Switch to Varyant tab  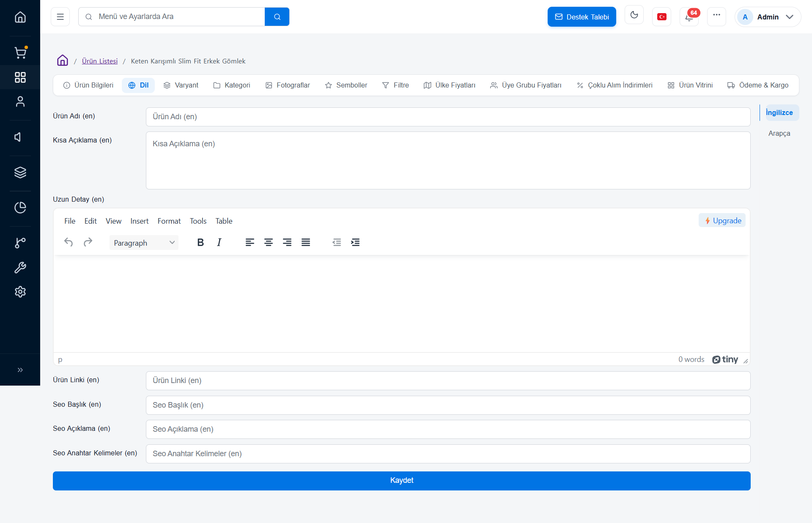tap(181, 85)
